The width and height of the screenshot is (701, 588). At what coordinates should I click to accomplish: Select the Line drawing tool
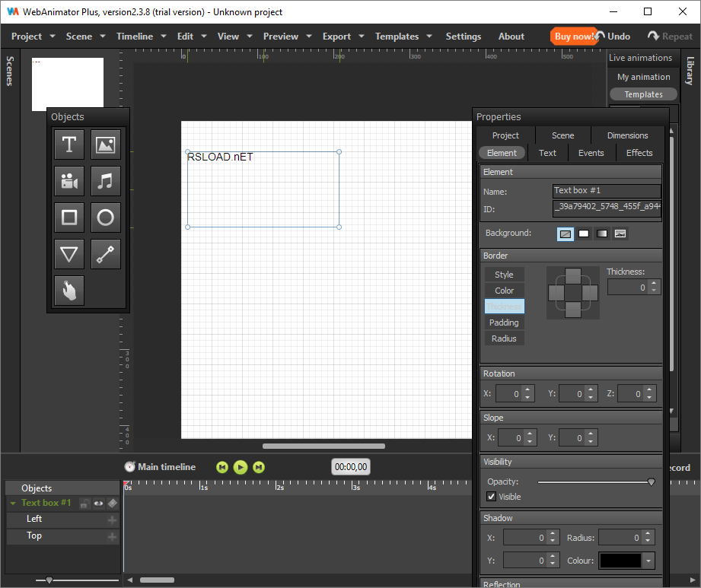click(x=106, y=254)
